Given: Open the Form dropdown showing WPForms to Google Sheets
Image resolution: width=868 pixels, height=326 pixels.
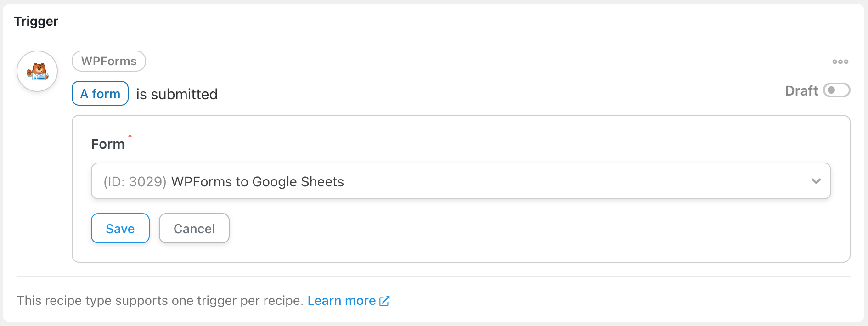Looking at the screenshot, I should [461, 181].
